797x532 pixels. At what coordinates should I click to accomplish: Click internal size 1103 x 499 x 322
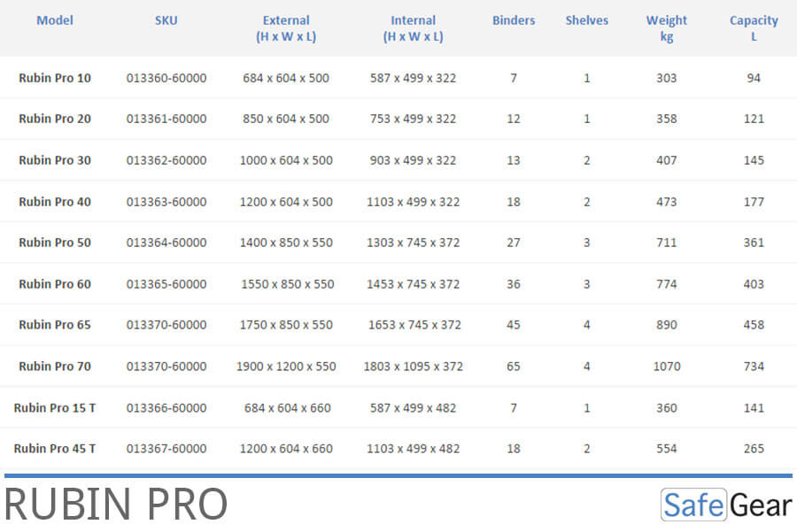tap(414, 202)
